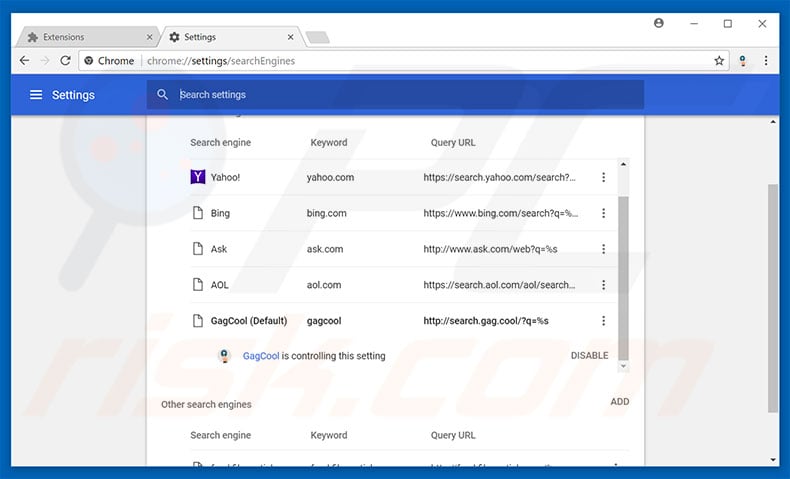Open more actions for Ask entry
The image size is (790, 479).
point(603,249)
